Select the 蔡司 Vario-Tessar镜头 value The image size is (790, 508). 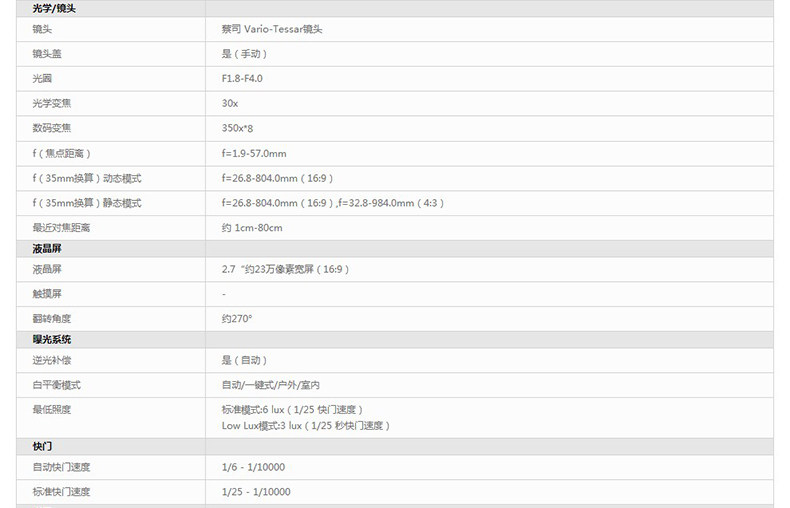coord(272,29)
